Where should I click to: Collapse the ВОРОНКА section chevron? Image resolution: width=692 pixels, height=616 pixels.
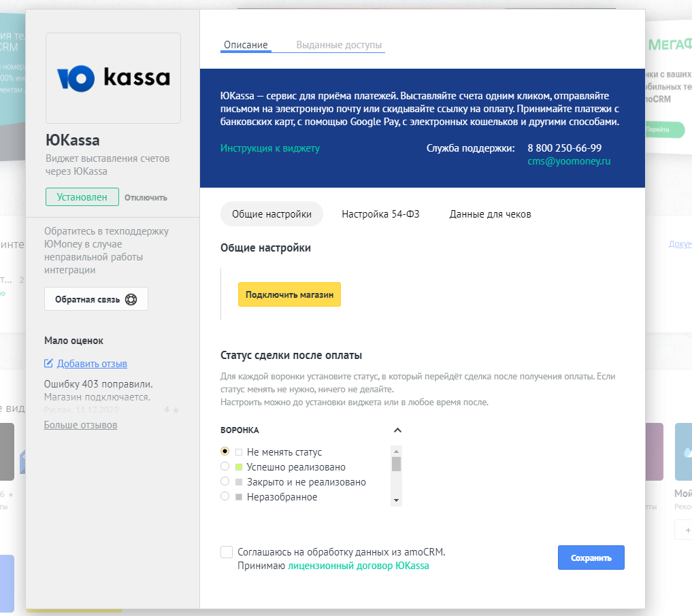coord(397,430)
